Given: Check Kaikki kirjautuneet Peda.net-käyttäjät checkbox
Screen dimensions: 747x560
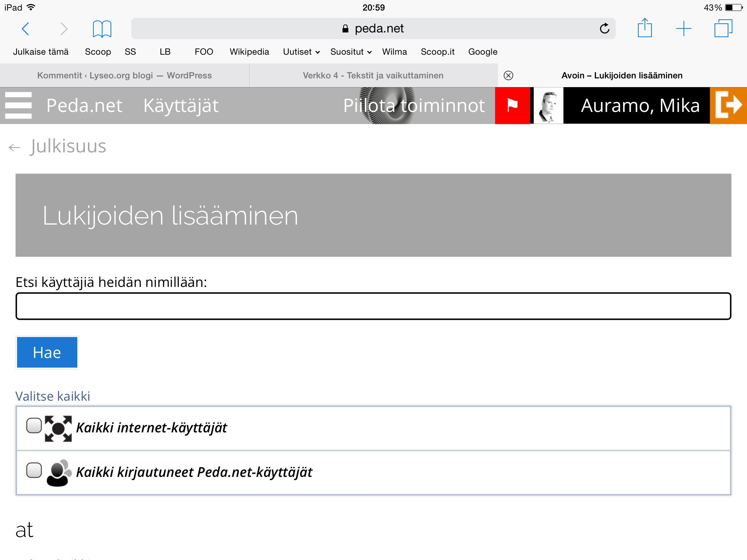Looking at the screenshot, I should 34,470.
